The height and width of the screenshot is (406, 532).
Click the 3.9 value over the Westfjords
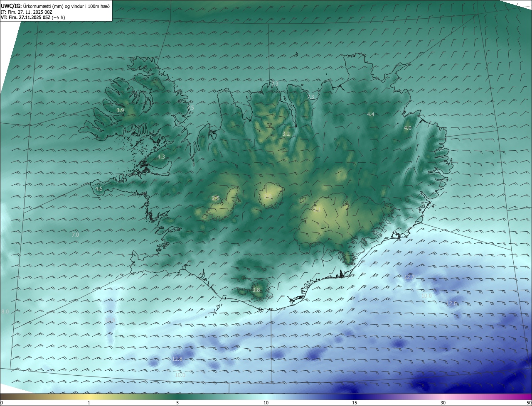click(120, 110)
